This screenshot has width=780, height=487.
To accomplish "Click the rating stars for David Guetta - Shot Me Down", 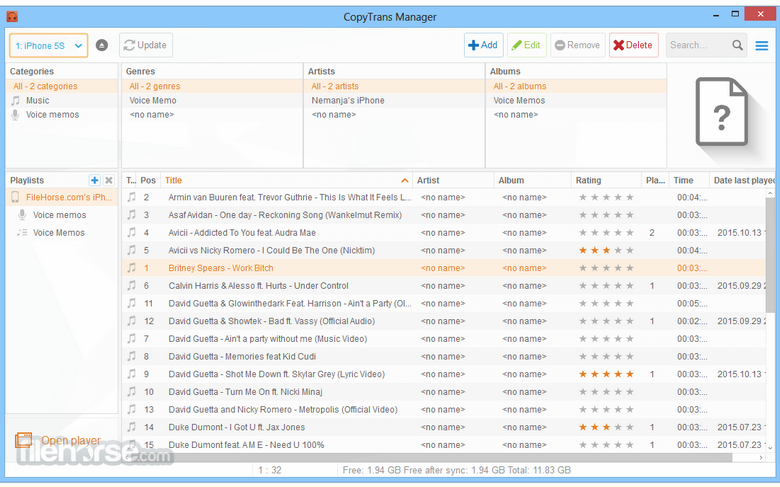I will point(606,374).
